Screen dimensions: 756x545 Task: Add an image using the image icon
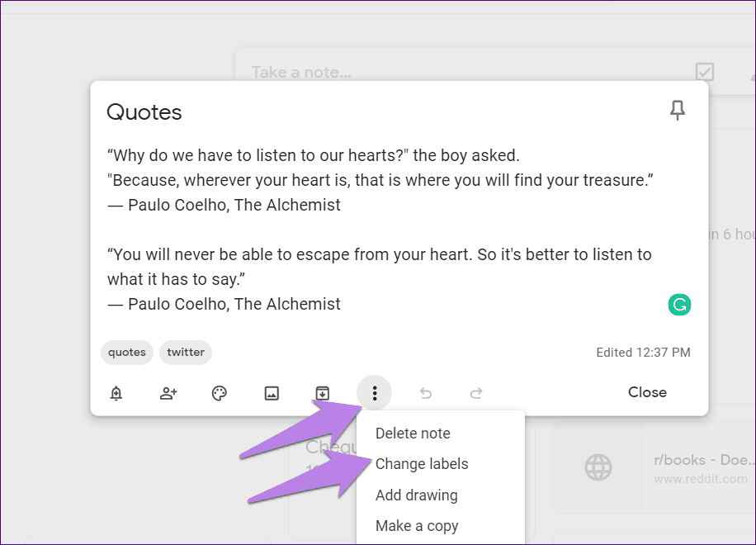point(272,393)
